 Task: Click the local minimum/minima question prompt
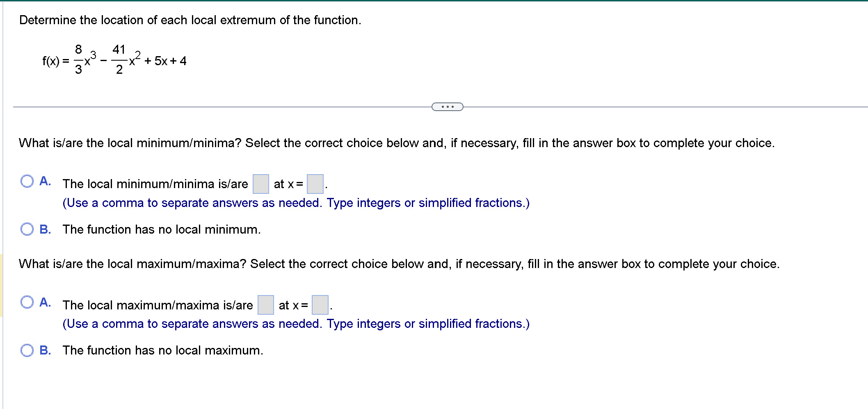tap(397, 143)
